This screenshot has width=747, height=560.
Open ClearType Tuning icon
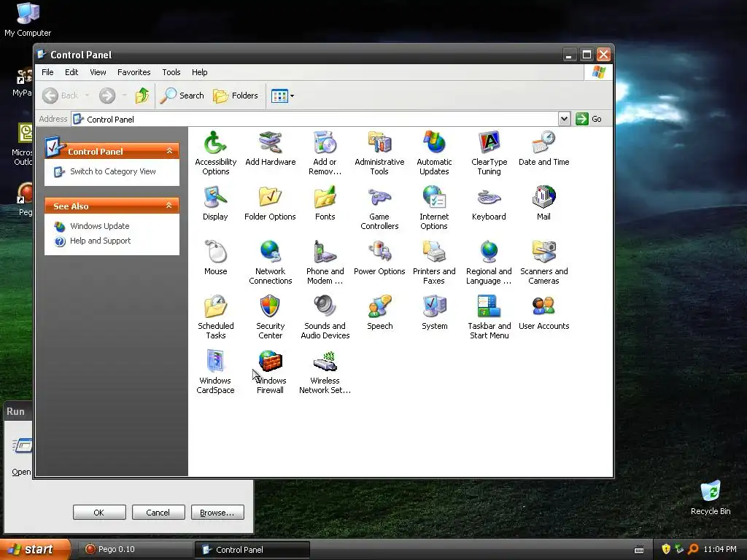489,143
